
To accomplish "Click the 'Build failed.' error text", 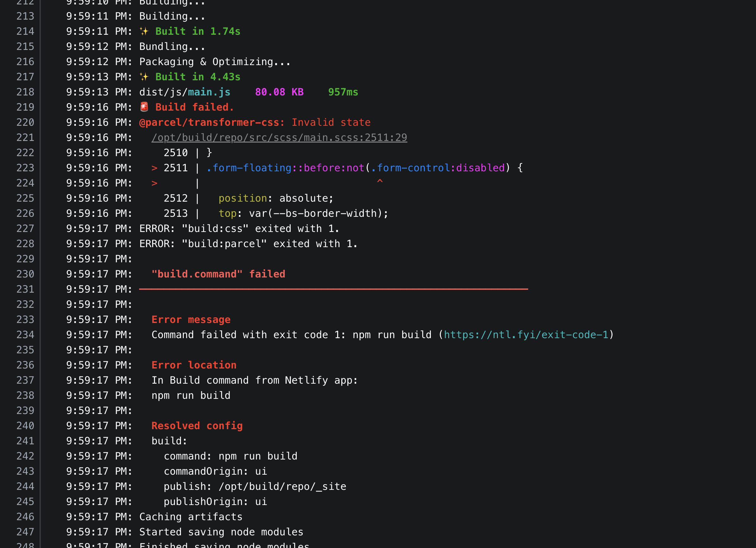I will [x=195, y=107].
